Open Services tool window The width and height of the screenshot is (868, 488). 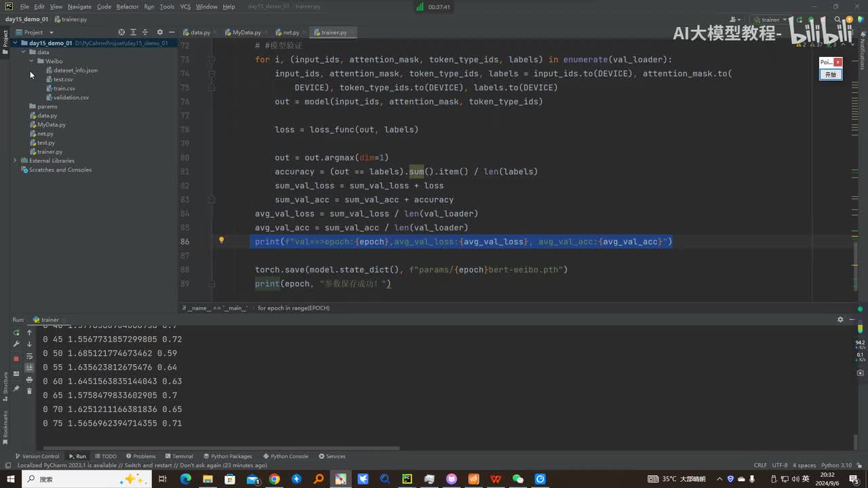pos(332,456)
